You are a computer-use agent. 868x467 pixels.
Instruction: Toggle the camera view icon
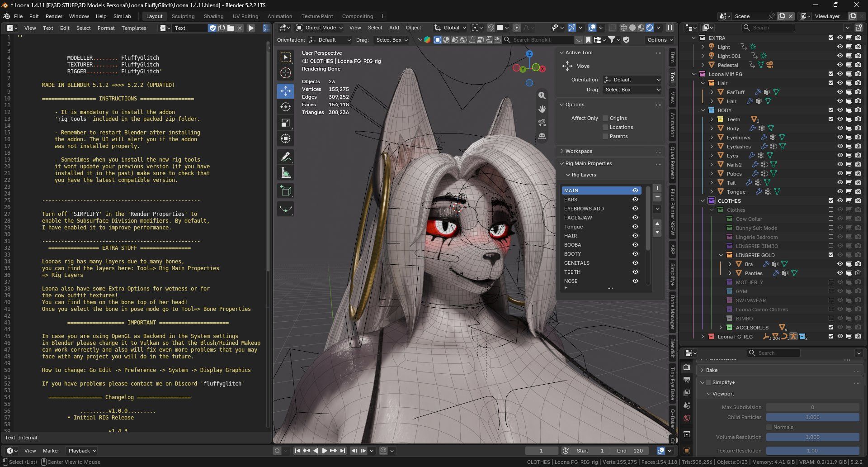pyautogui.click(x=542, y=123)
